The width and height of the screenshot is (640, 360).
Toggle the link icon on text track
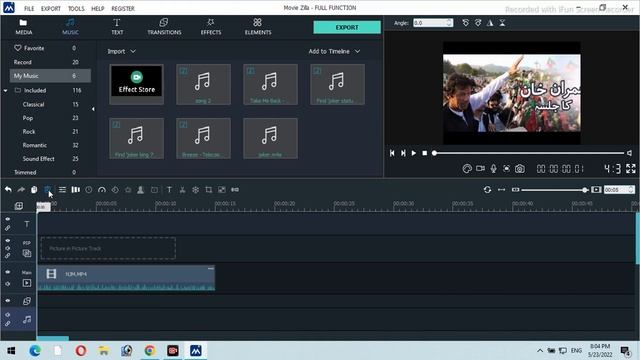8,228
